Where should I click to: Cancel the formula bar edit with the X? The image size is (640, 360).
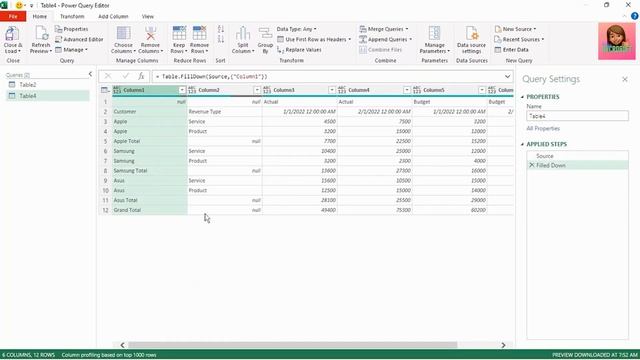pos(108,76)
